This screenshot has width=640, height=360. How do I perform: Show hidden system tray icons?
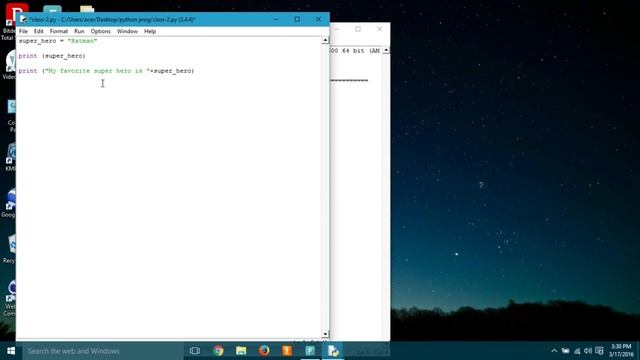pos(554,351)
